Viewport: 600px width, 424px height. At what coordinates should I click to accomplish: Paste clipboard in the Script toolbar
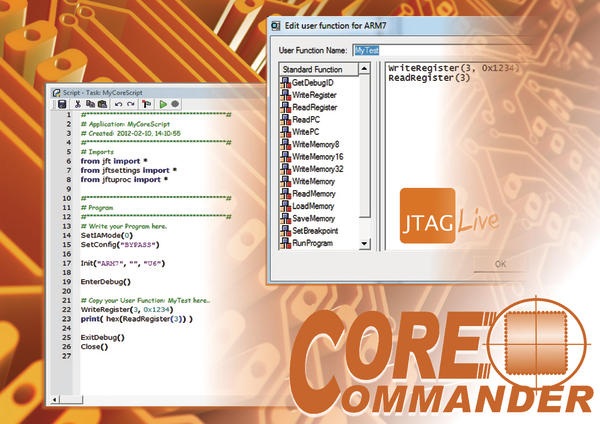[103, 104]
